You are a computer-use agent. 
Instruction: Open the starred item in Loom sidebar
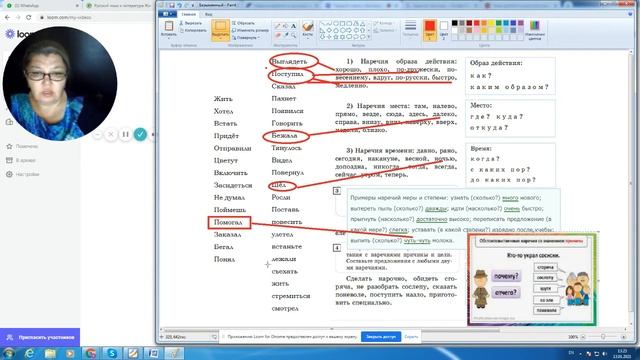coord(22,146)
